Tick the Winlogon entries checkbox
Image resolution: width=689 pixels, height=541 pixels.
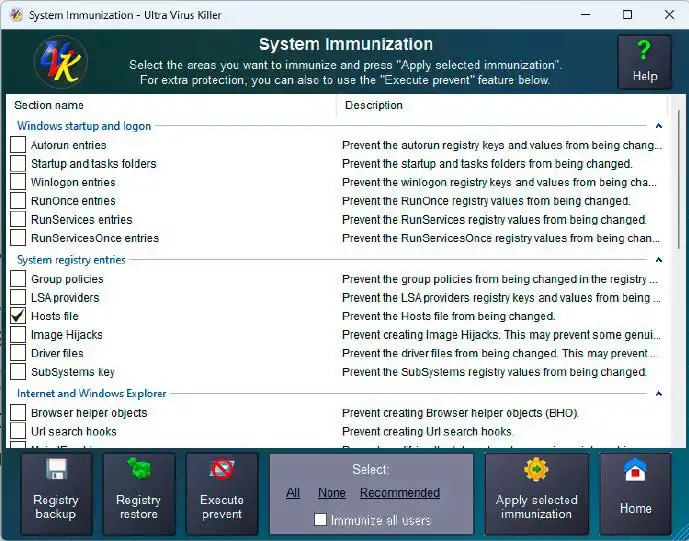18,182
